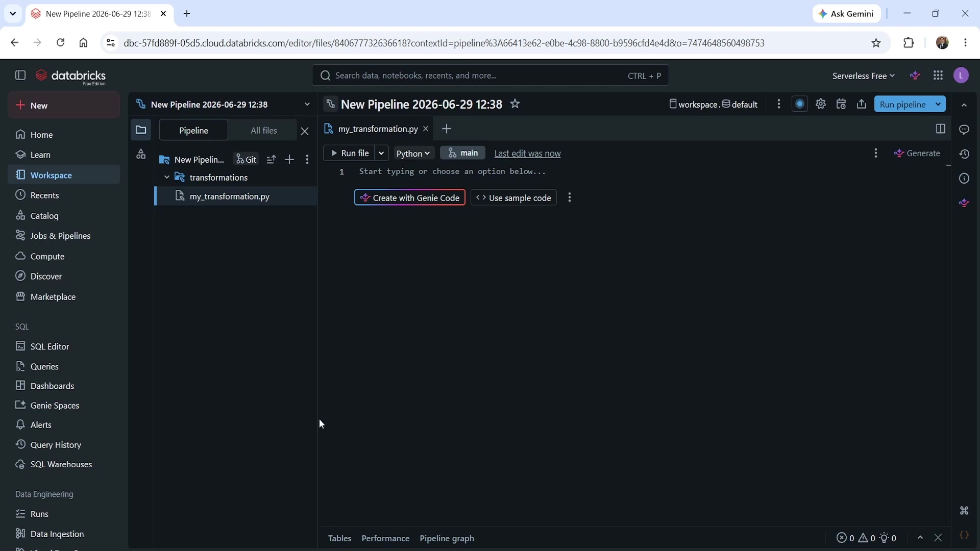Toggle the blue development mode icon button
The width and height of the screenshot is (980, 551).
[x=800, y=104]
